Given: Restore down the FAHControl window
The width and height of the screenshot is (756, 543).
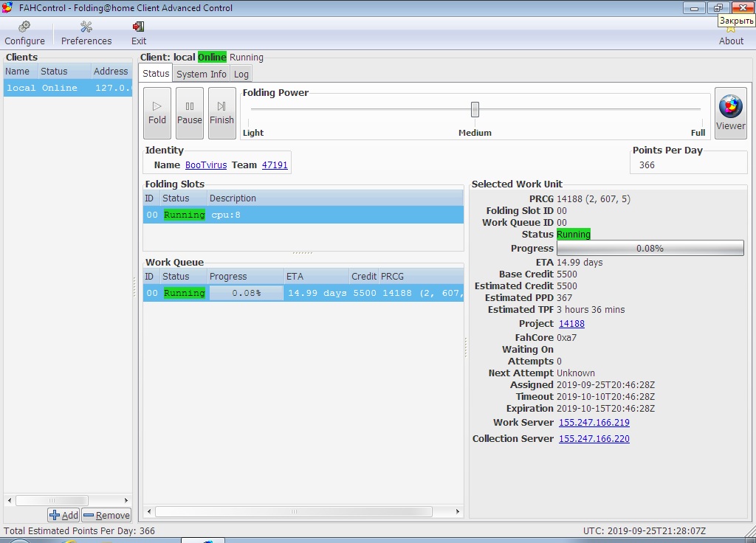Looking at the screenshot, I should click(x=718, y=7).
